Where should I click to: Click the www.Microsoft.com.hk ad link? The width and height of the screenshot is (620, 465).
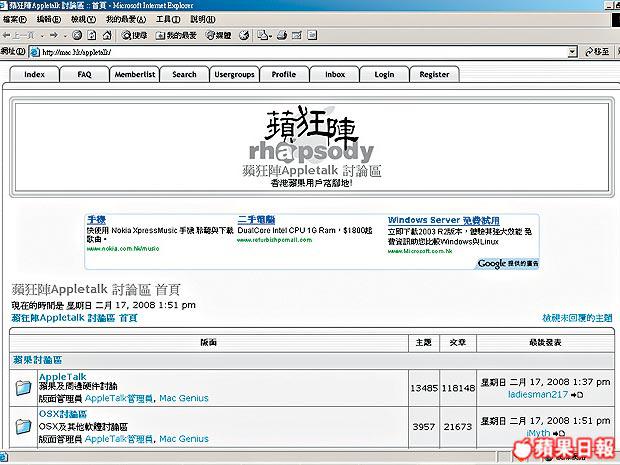coord(420,251)
